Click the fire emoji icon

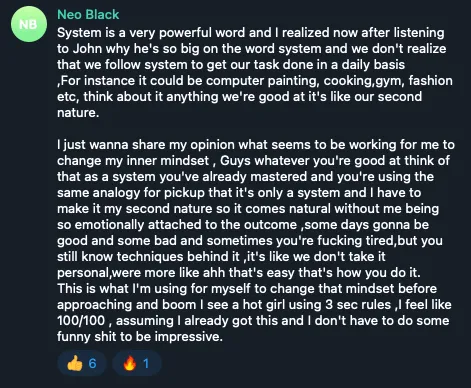130,363
